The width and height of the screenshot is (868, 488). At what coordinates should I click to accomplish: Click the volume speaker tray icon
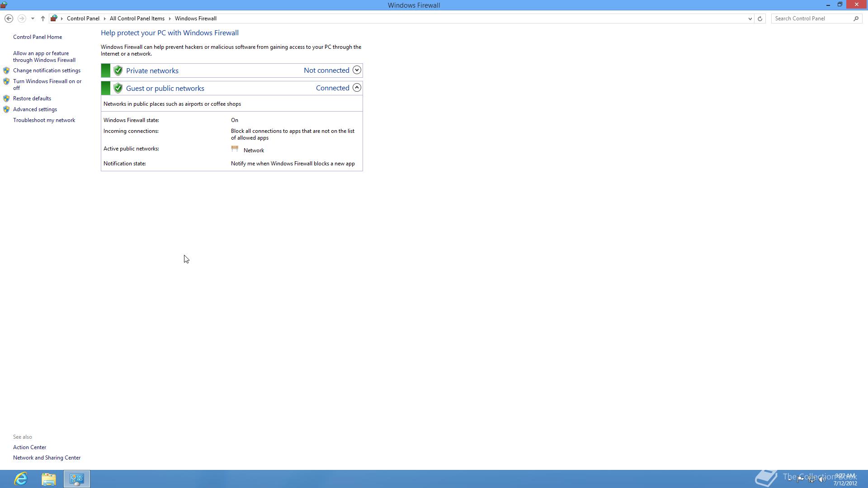pyautogui.click(x=822, y=479)
